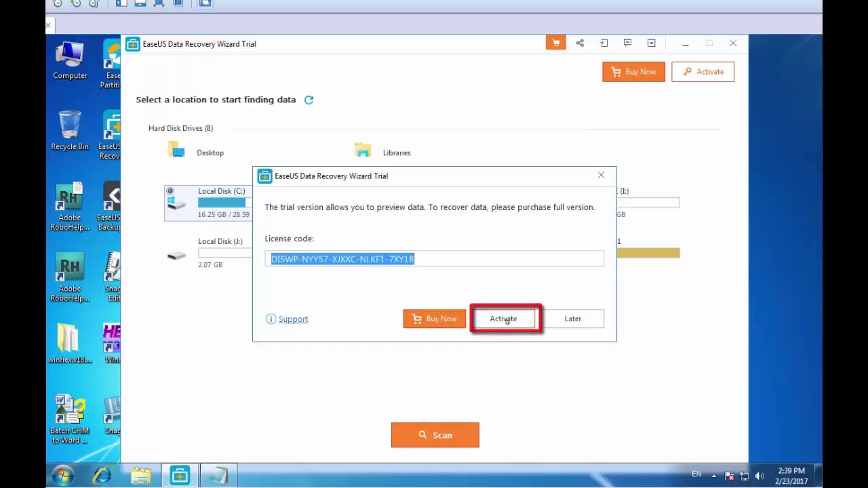Select the Desktop folder location

(196, 150)
